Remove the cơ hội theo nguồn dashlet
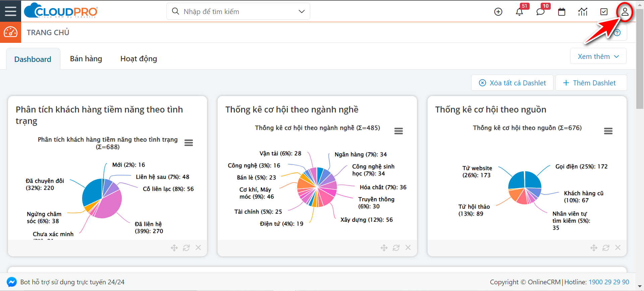Image resolution: width=644 pixels, height=291 pixels. (x=618, y=247)
